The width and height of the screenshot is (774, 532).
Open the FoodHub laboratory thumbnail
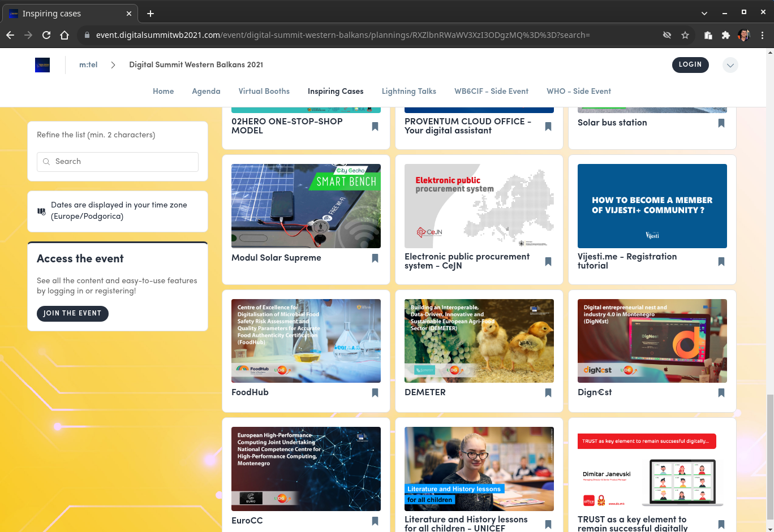306,341
